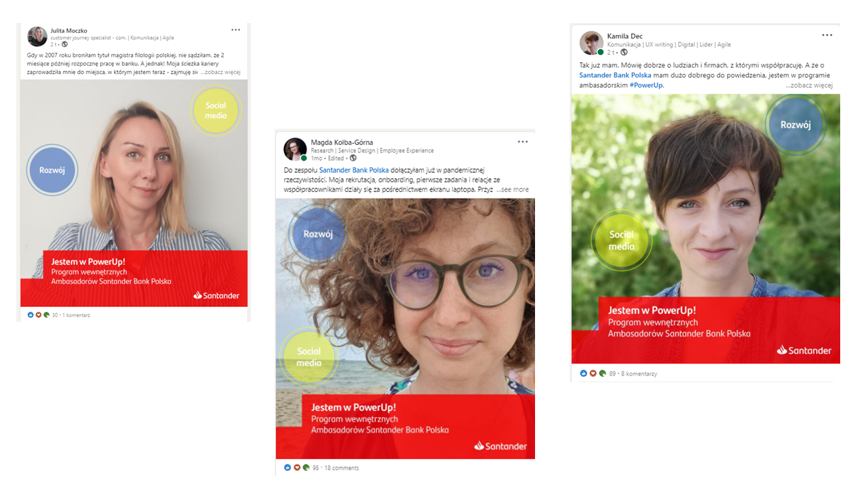Click Kamila Dec's profile avatar
The height and width of the screenshot is (488, 868).
point(591,43)
